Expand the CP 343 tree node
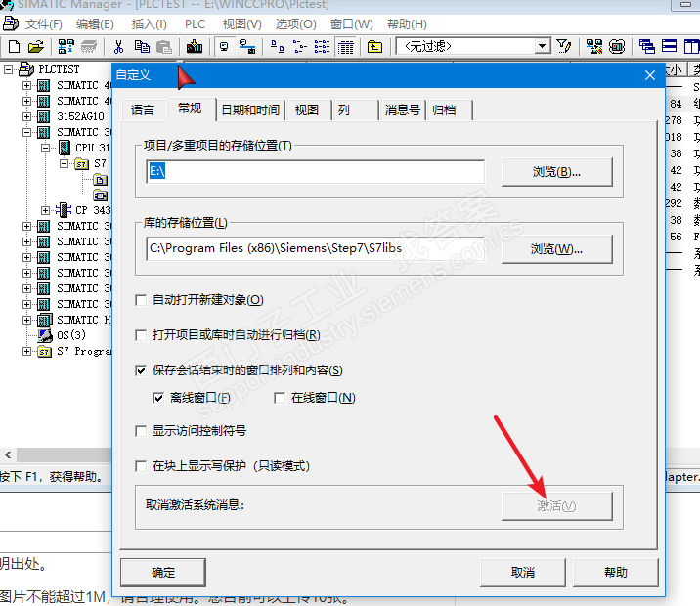The height and width of the screenshot is (606, 700). point(46,210)
